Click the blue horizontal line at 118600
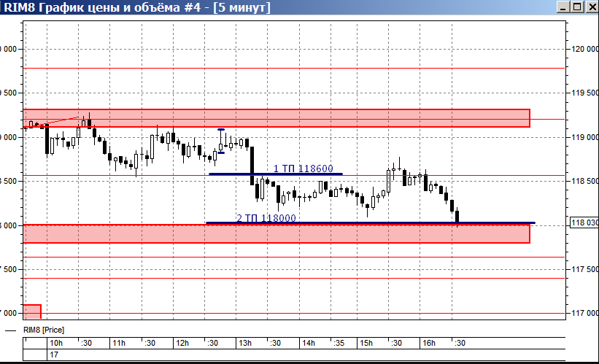This screenshot has width=599, height=364. (276, 174)
